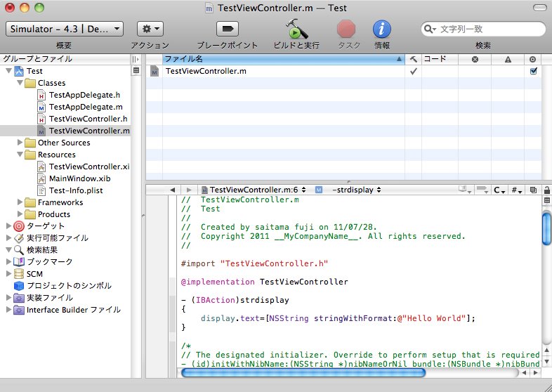The height and width of the screenshot is (392, 552).
Task: Click the editor scroll down arrow
Action: pyautogui.click(x=546, y=362)
